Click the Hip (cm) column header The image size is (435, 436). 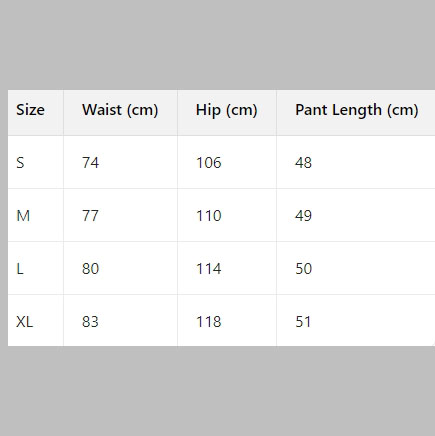(227, 110)
